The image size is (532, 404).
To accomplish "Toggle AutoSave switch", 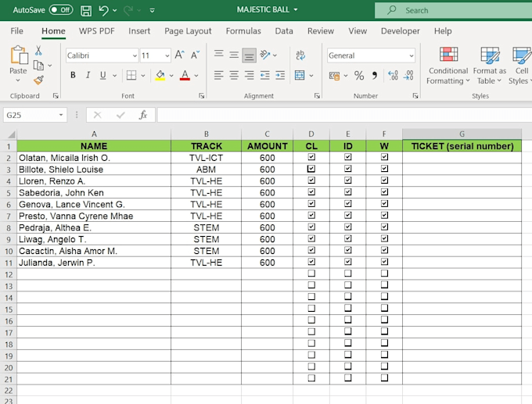I will click(61, 10).
